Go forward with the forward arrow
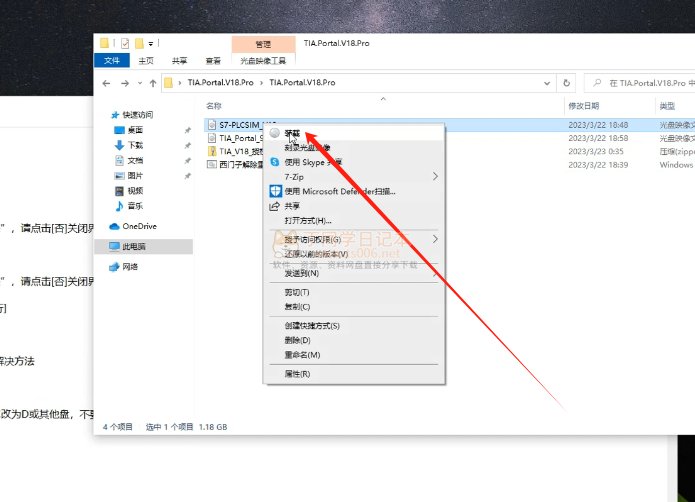Screen dimensions: 695x502 [125, 83]
